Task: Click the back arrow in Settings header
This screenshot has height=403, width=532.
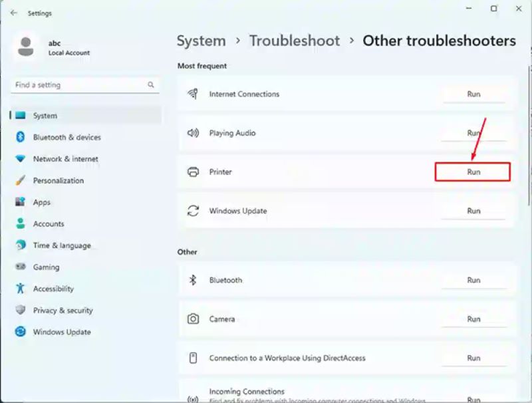Action: (x=14, y=13)
